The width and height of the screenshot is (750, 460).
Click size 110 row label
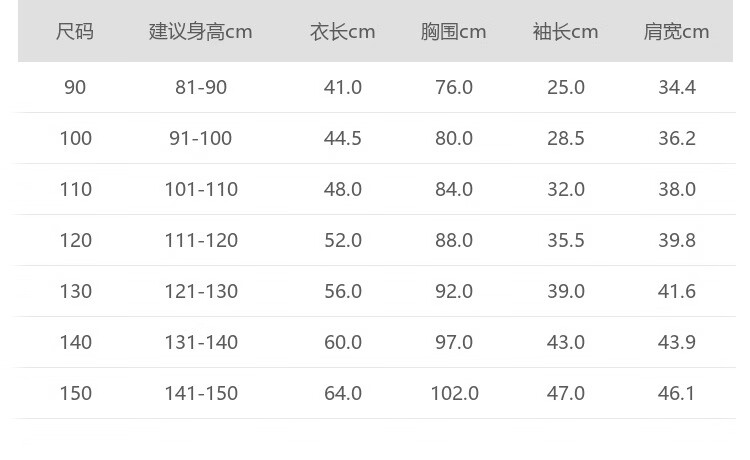tap(76, 189)
